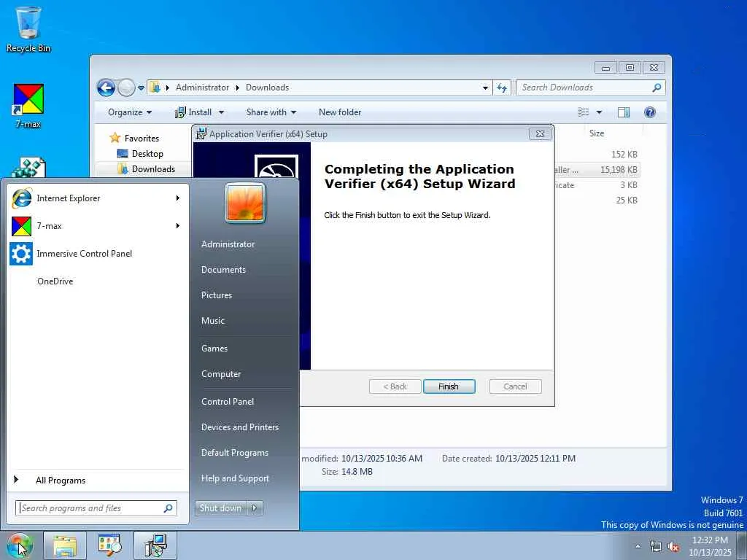
Task: Click Finish in the Setup Wizard
Action: click(x=449, y=386)
